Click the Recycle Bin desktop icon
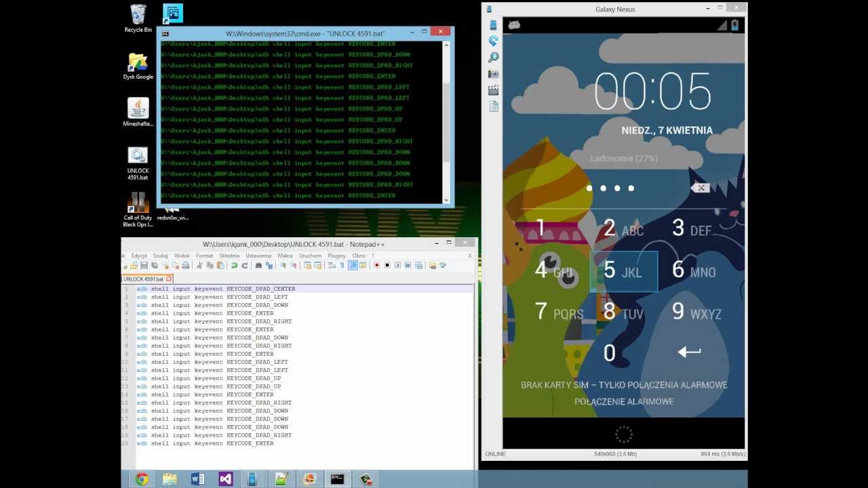 click(x=138, y=18)
